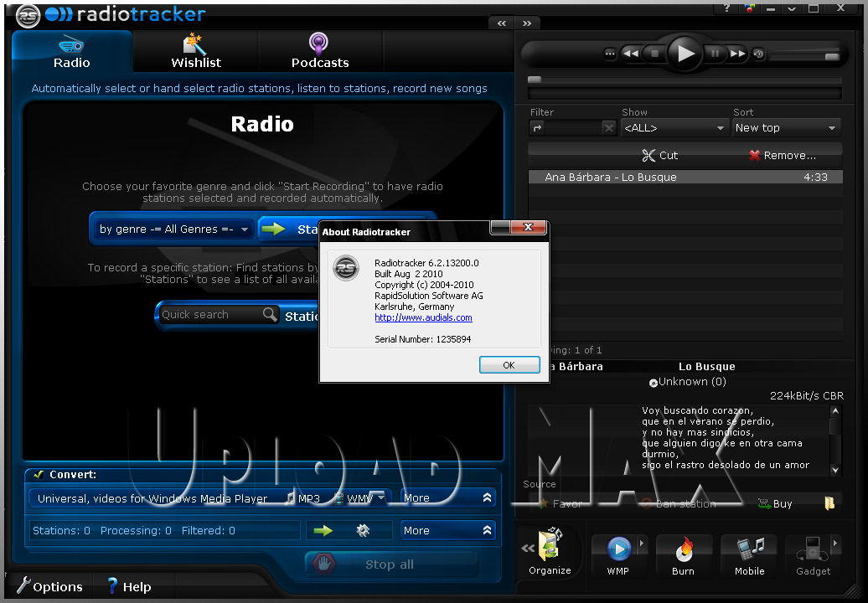Skip forward to the next track
This screenshot has width=868, height=603.
[x=737, y=54]
